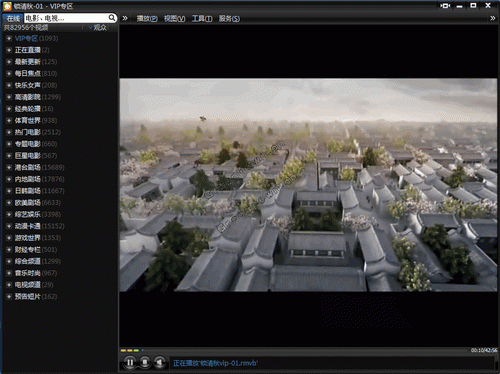Click the double-arrow beside the search box
Image resolution: width=500 pixels, height=374 pixels.
[125, 18]
